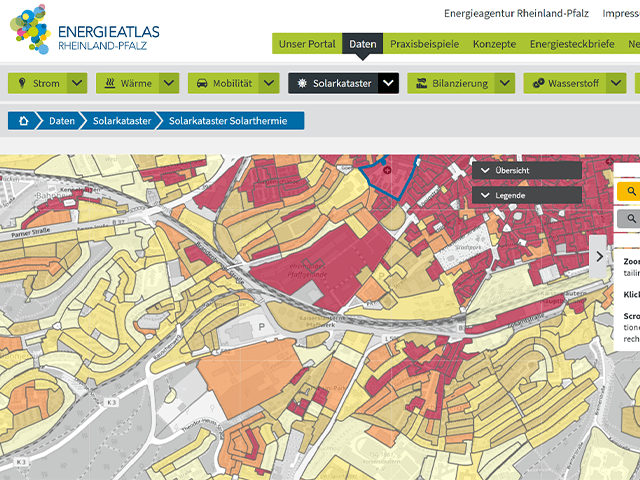This screenshot has height=480, width=640.
Task: Collapse the side panel with the arrow handle
Action: [x=599, y=256]
